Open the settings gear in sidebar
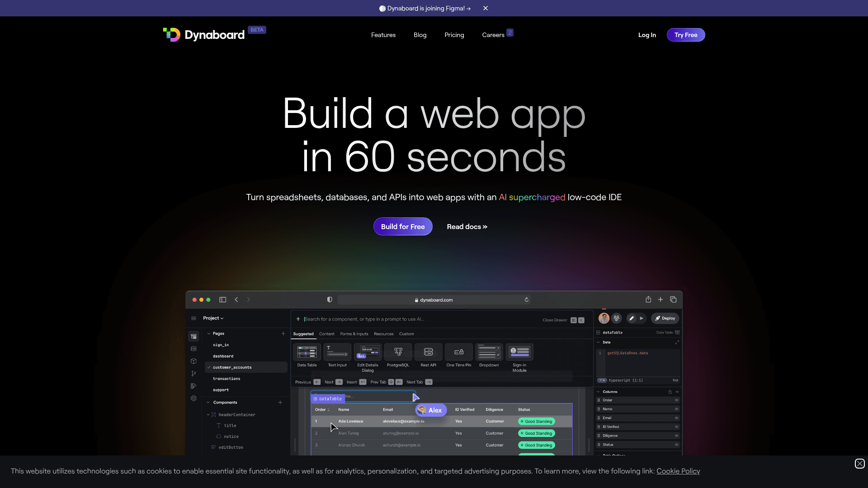 (x=193, y=399)
